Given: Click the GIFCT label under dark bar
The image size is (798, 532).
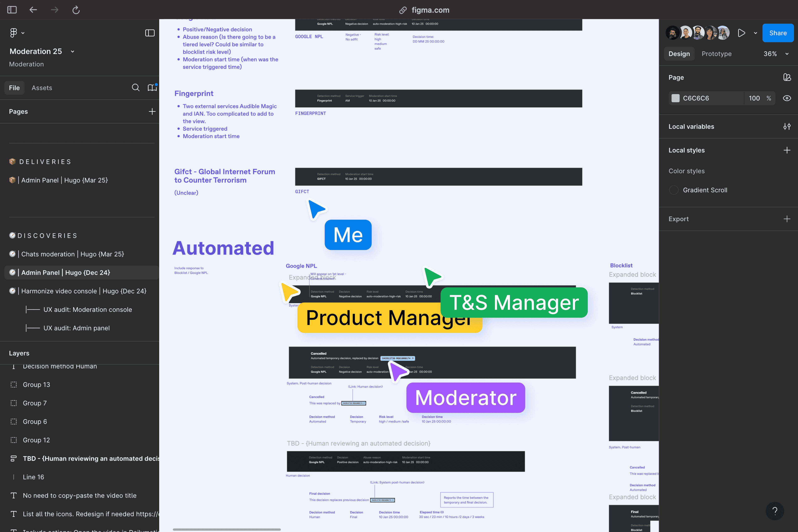Looking at the screenshot, I should click(x=302, y=191).
